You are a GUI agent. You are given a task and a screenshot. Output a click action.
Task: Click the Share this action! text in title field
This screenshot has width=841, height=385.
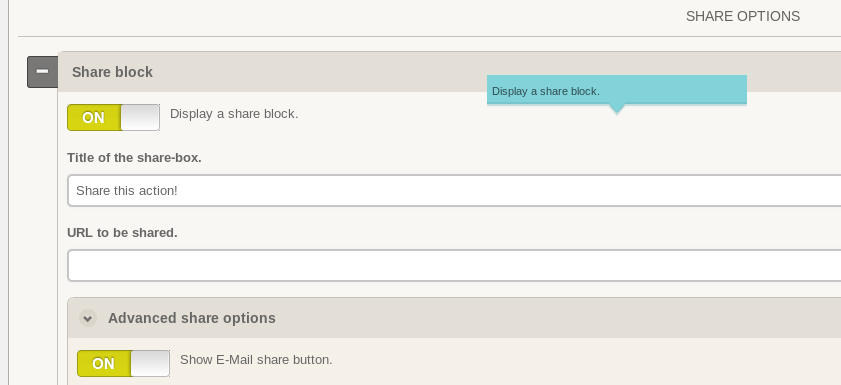point(127,190)
